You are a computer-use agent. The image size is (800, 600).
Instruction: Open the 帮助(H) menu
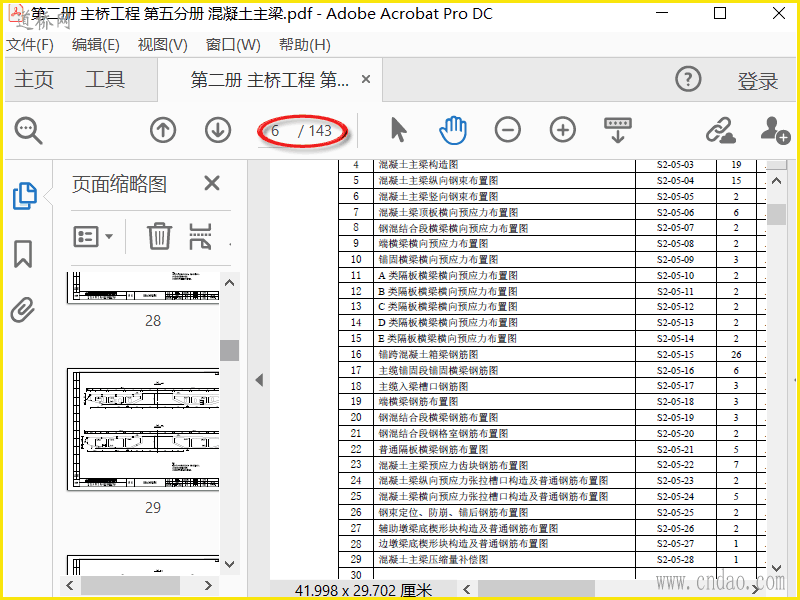coord(305,45)
